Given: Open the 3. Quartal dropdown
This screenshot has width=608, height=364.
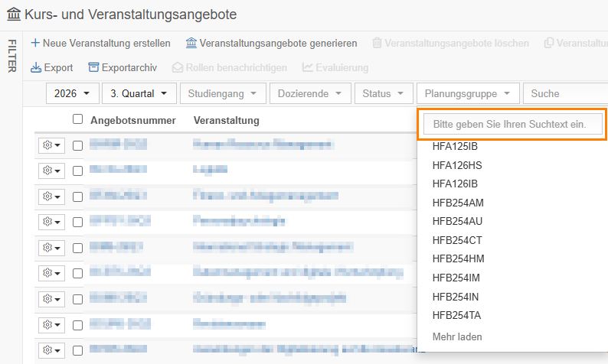Looking at the screenshot, I should 139,93.
